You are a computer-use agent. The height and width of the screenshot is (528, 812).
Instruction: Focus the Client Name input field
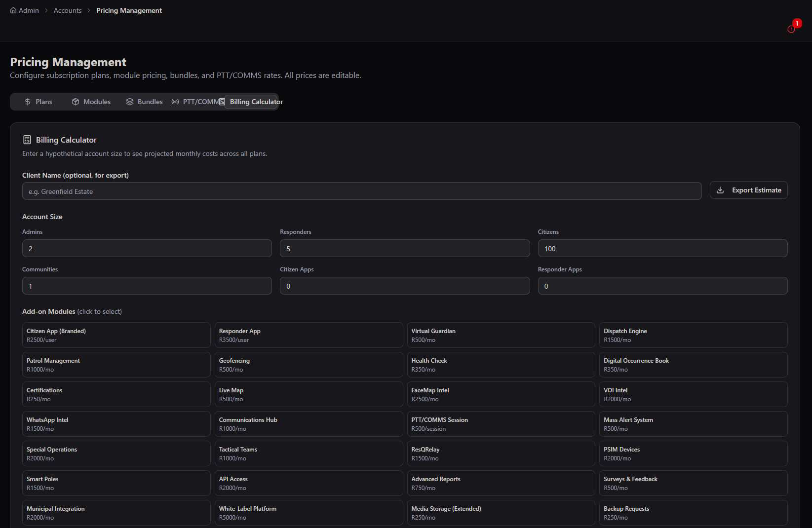click(362, 191)
